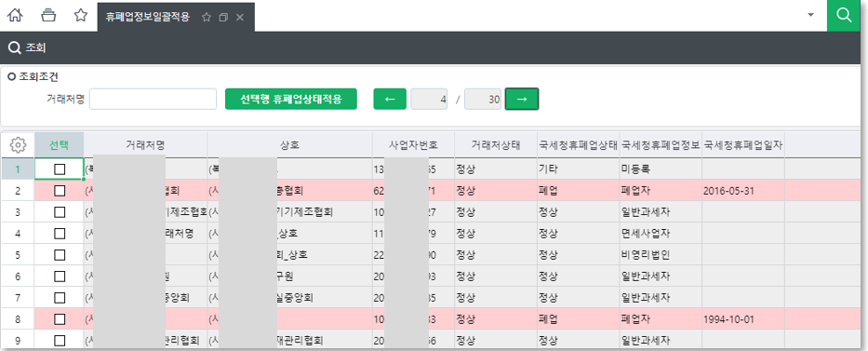
Task: Open the printer icon in top bar
Action: click(48, 16)
